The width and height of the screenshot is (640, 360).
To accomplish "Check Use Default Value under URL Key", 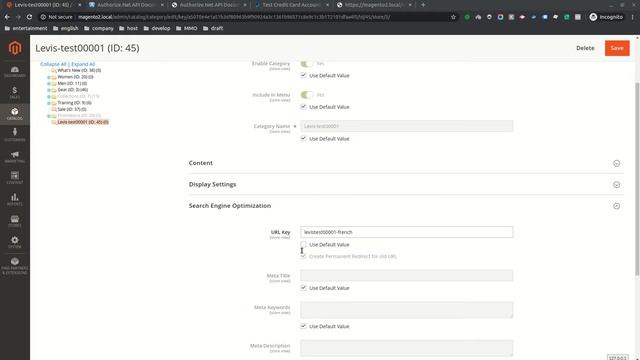I will click(303, 244).
